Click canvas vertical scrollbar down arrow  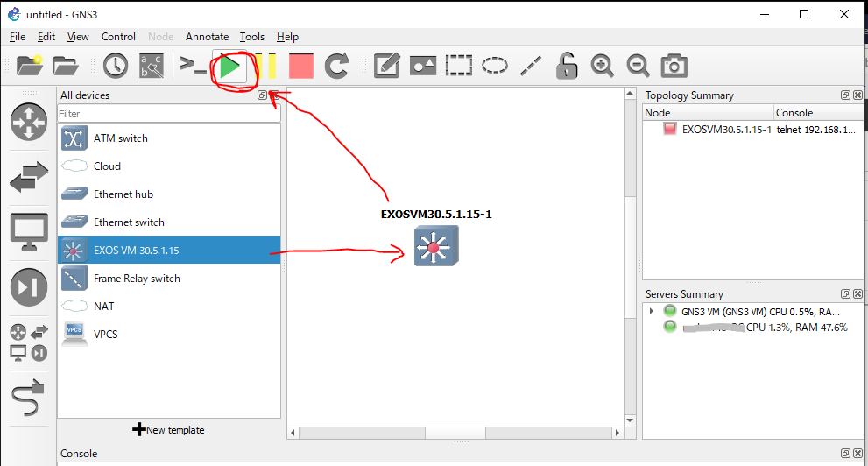click(630, 420)
